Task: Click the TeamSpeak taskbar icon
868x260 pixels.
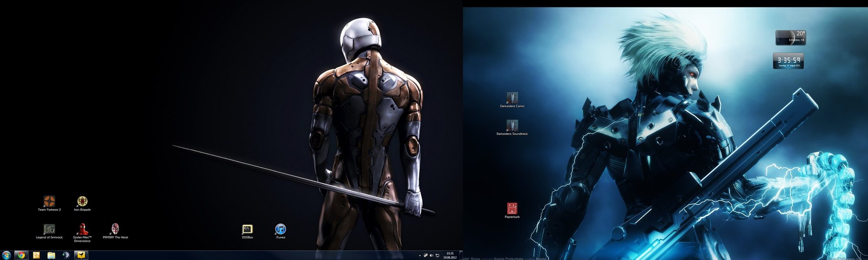Action: [x=66, y=255]
